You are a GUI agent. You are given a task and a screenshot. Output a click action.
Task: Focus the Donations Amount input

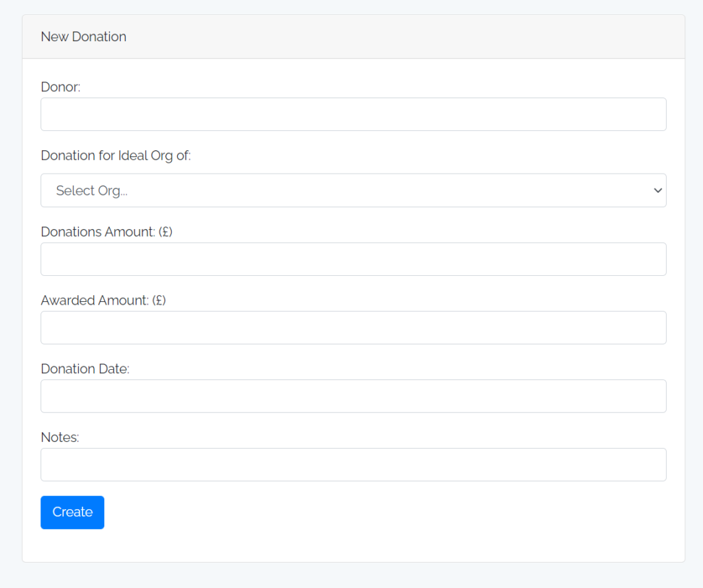[x=354, y=259]
